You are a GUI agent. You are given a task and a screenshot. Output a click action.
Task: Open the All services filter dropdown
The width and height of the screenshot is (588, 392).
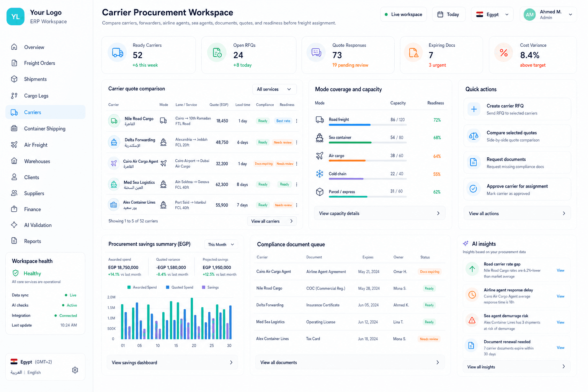(x=274, y=89)
